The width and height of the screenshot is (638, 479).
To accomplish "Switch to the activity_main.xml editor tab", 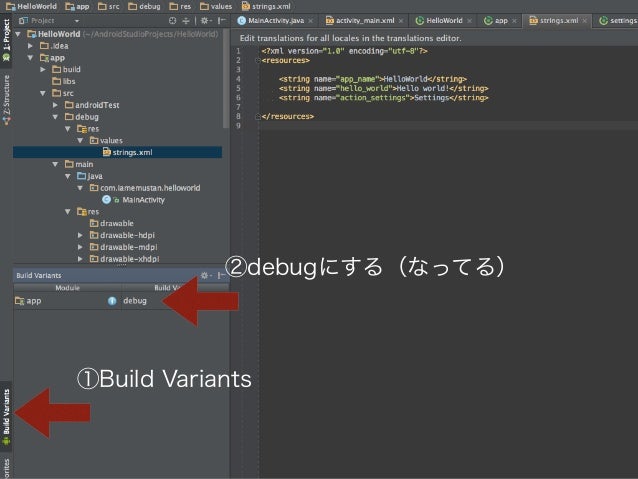I will point(361,21).
